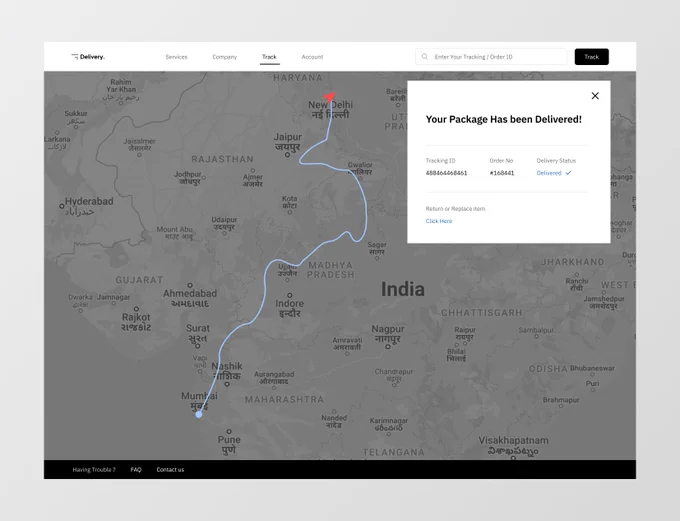Viewport: 680px width, 521px height.
Task: Click the Ahmedabad city label on map
Action: point(190,298)
